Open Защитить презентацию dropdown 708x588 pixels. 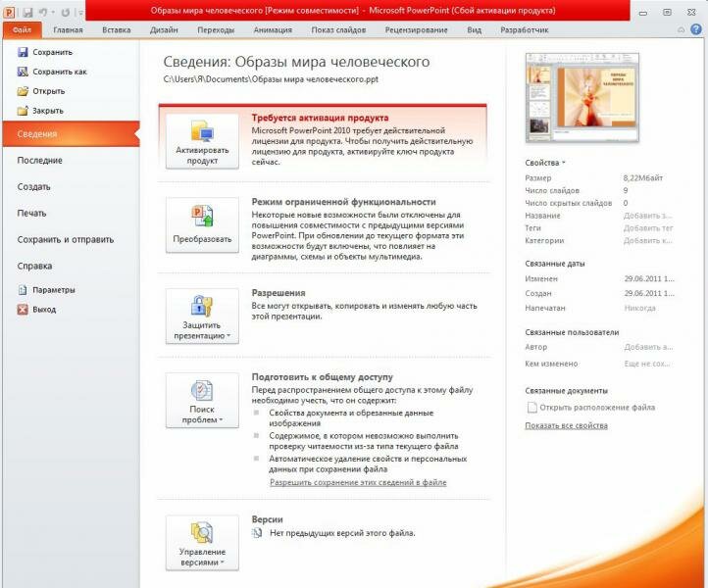[202, 316]
